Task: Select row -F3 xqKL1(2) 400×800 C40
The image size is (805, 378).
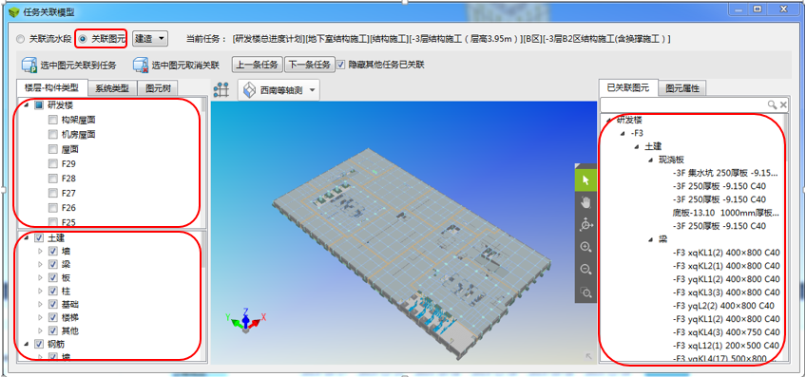Action: tap(726, 253)
